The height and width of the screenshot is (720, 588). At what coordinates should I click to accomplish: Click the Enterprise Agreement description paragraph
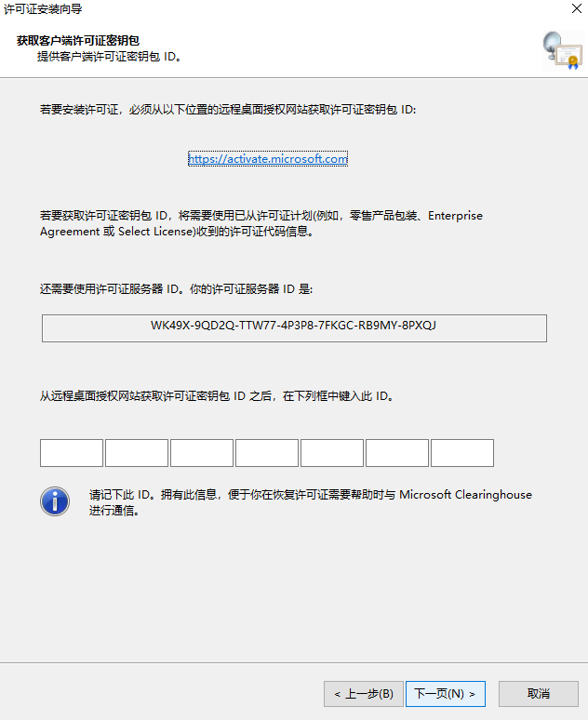click(261, 223)
